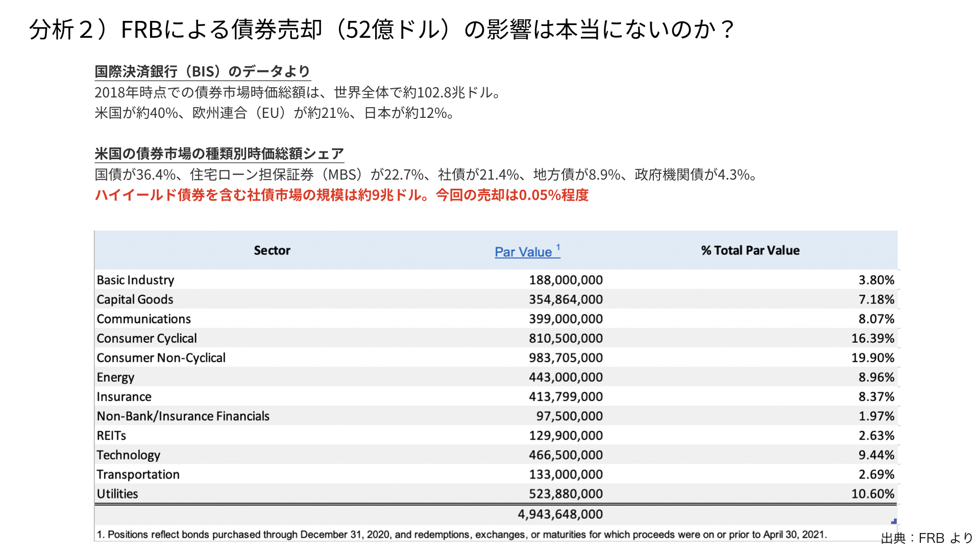Click the 8.96% percentage cell

click(x=876, y=377)
